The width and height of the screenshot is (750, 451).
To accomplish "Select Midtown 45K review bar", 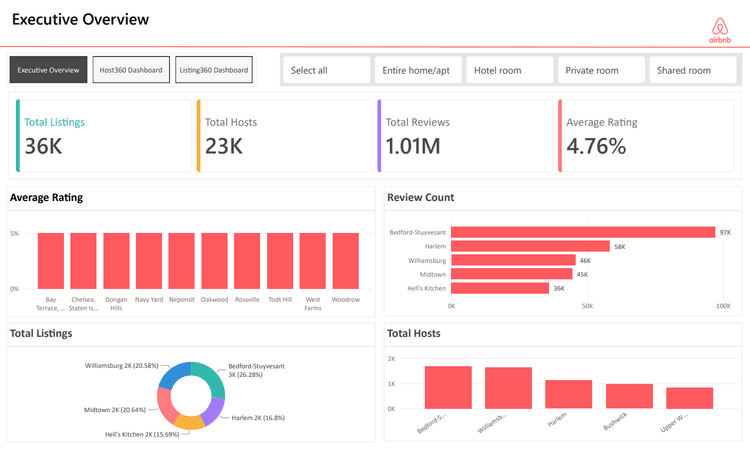I will click(512, 274).
